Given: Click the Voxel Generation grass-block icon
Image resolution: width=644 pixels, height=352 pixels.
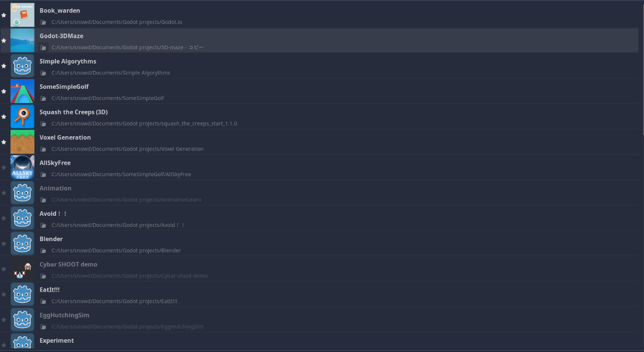Looking at the screenshot, I should (23, 142).
